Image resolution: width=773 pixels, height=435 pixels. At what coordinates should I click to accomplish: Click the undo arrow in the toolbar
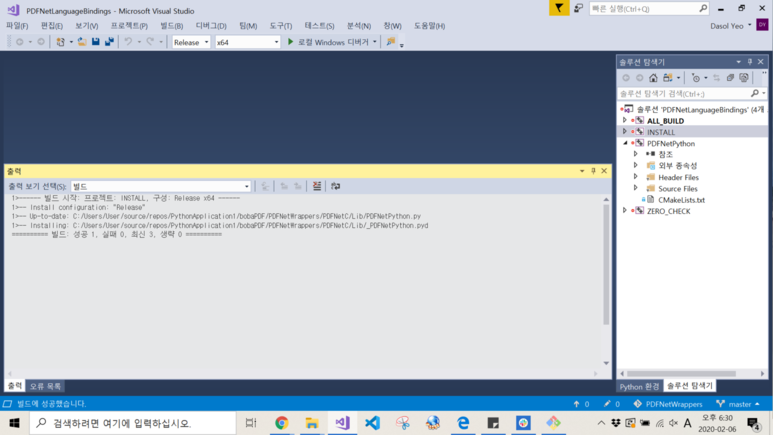point(128,42)
